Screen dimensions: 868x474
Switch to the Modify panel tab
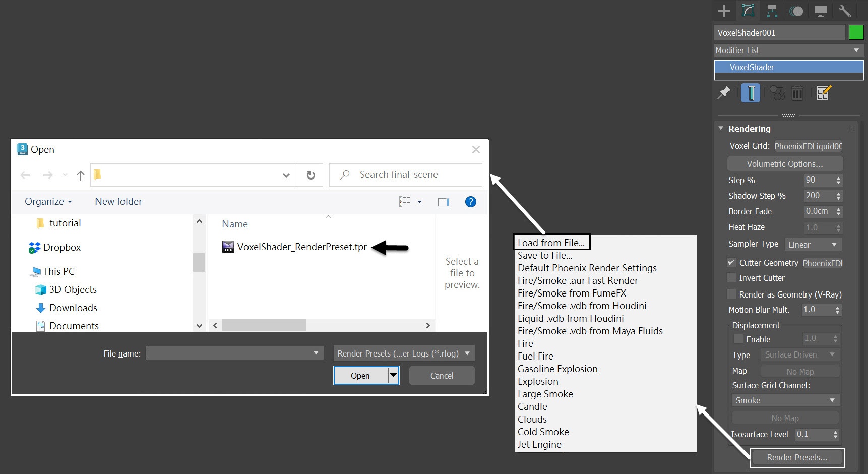pyautogui.click(x=748, y=11)
